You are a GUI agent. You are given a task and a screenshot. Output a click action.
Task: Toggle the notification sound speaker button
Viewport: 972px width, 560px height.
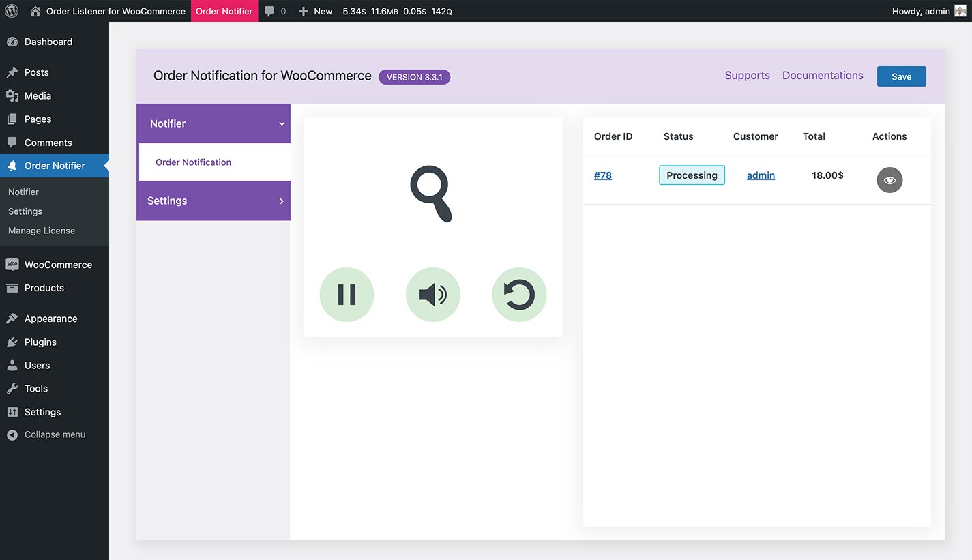(x=433, y=295)
